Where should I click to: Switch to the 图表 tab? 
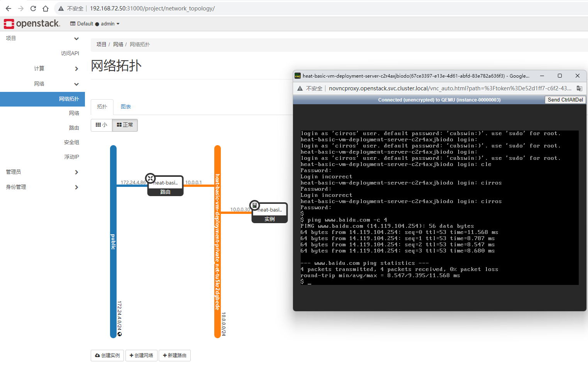[x=126, y=107]
